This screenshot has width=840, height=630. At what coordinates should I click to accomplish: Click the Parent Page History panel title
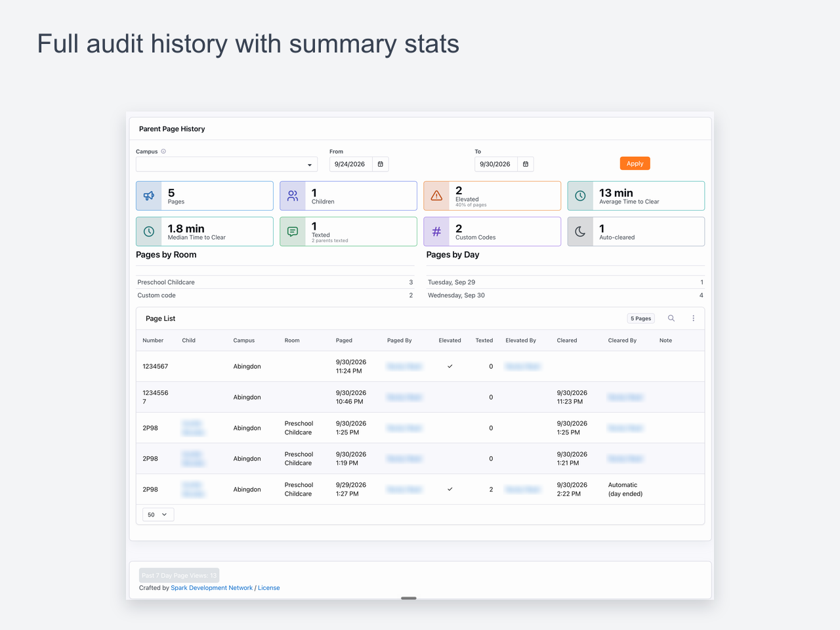(x=172, y=129)
